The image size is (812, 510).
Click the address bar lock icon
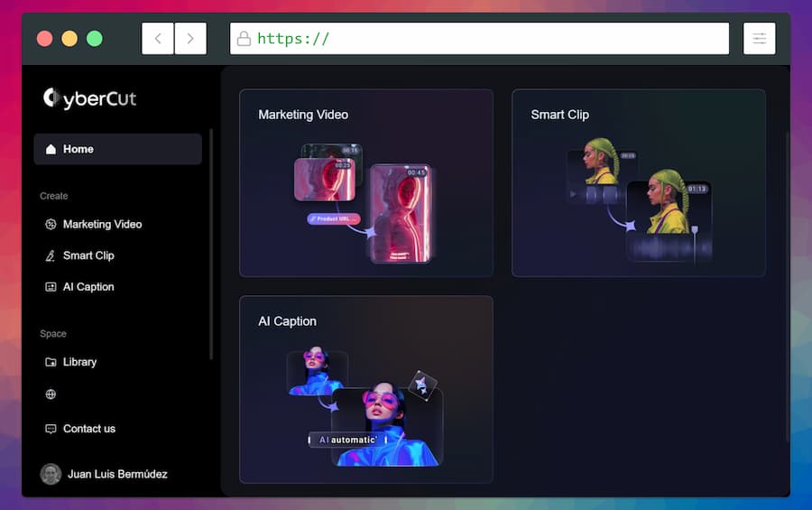tap(244, 38)
